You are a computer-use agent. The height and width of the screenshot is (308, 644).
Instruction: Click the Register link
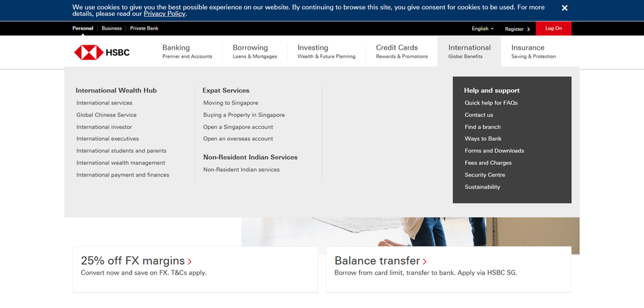pos(514,29)
